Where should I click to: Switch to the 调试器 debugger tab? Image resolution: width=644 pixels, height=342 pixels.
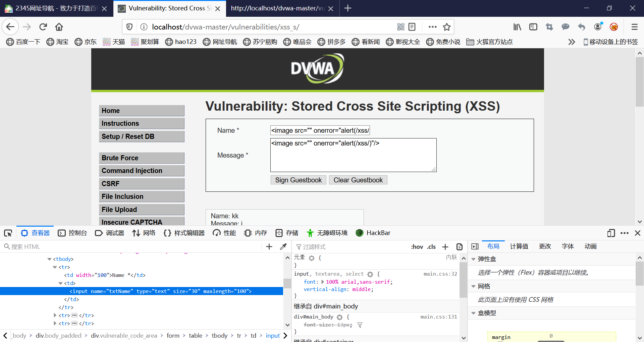(x=110, y=233)
